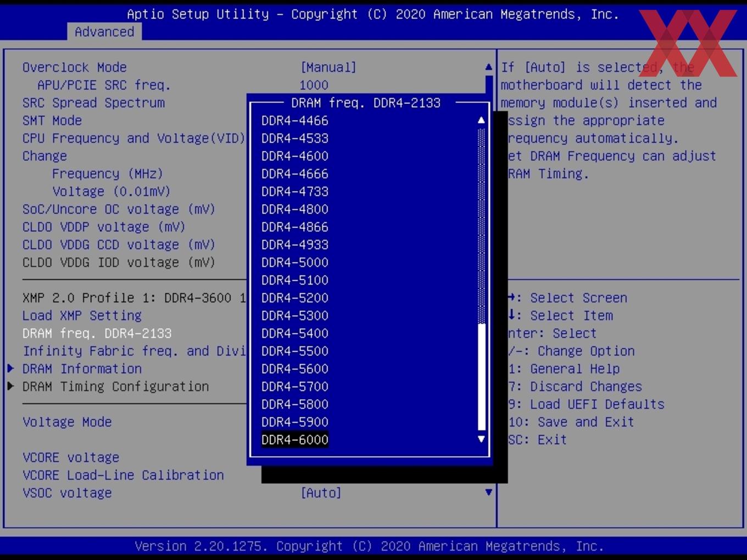Screen dimensions: 747x560
Task: Click the main panel scroll-down arrow
Action: pyautogui.click(x=488, y=492)
